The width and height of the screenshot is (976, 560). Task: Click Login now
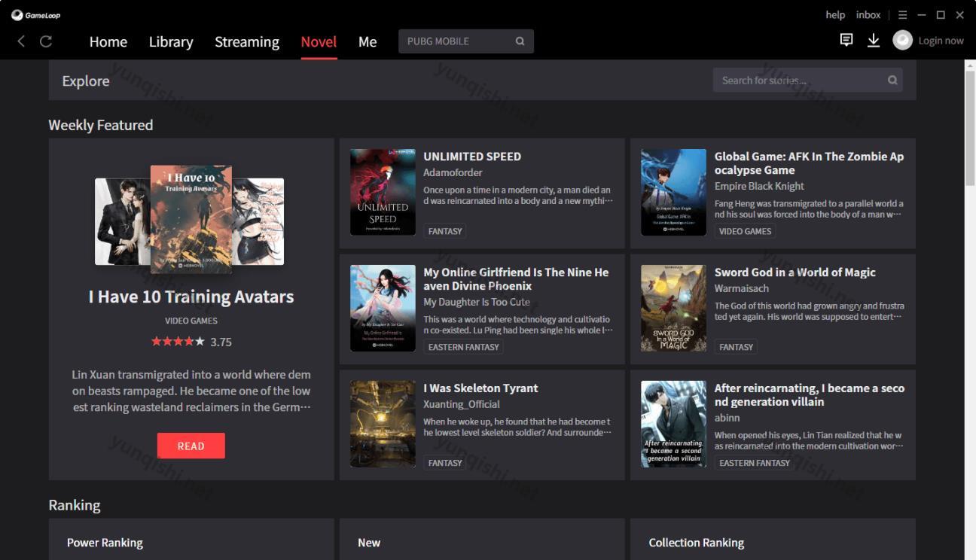tap(941, 41)
